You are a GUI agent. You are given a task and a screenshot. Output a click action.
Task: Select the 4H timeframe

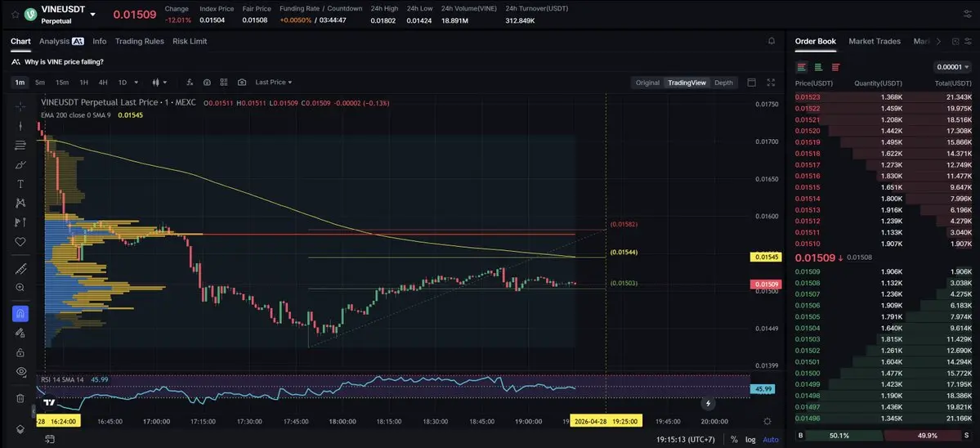103,83
